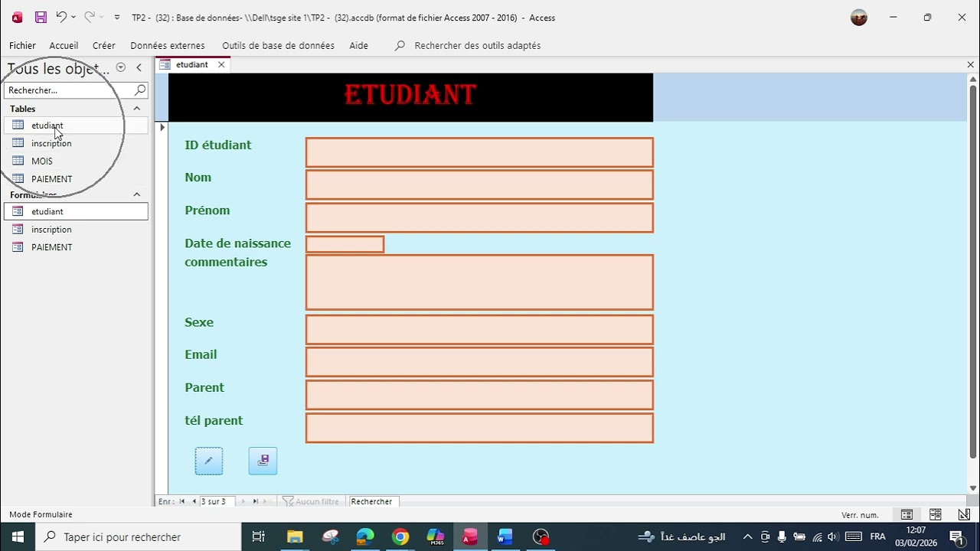
Task: Open File Explorer from taskbar
Action: tap(295, 536)
